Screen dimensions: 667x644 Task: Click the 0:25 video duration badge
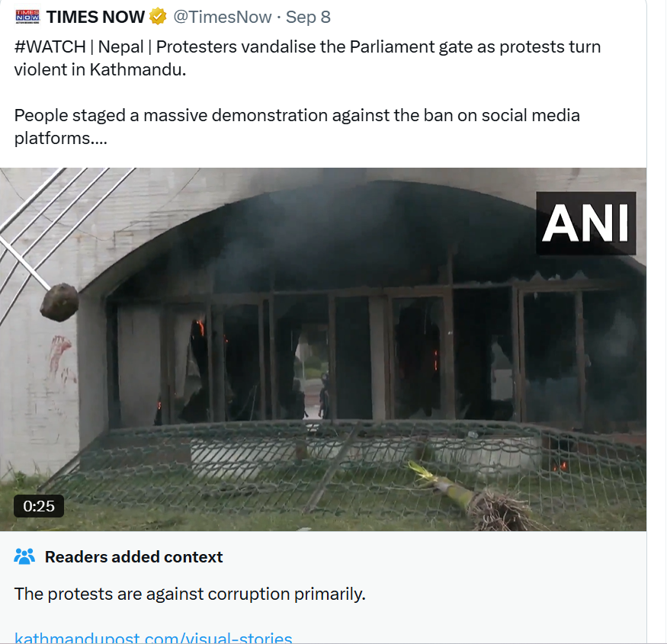point(39,506)
